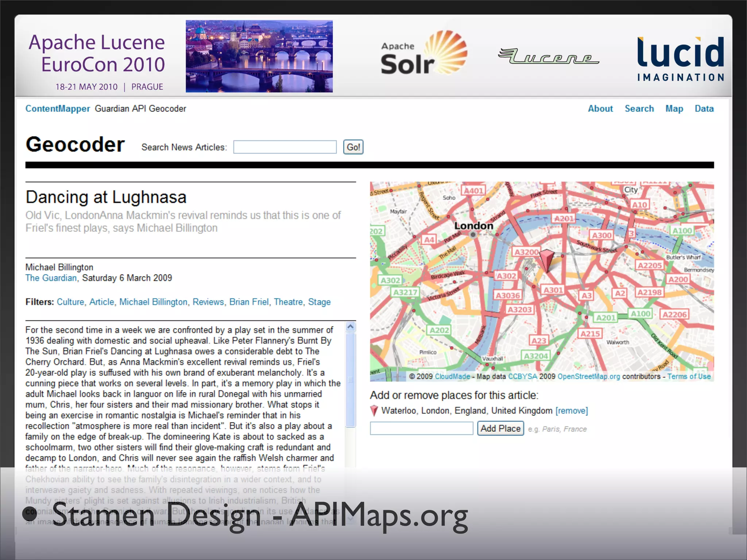Click the Lucid Imagination logo
Viewport: 747px width, 560px height.
click(681, 59)
